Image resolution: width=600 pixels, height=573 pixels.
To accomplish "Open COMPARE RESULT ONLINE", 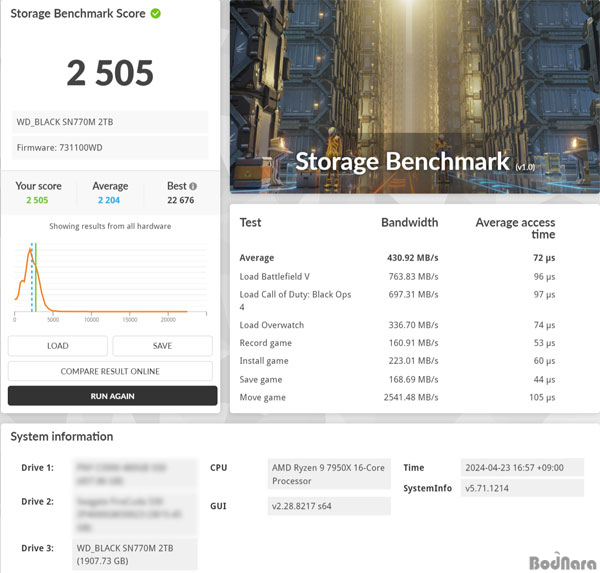I will point(110,371).
